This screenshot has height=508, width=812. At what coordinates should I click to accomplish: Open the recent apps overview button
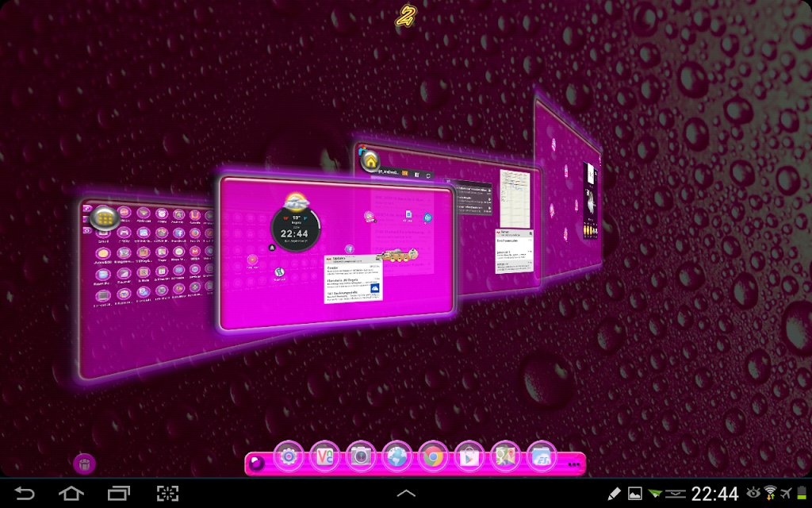click(x=119, y=493)
